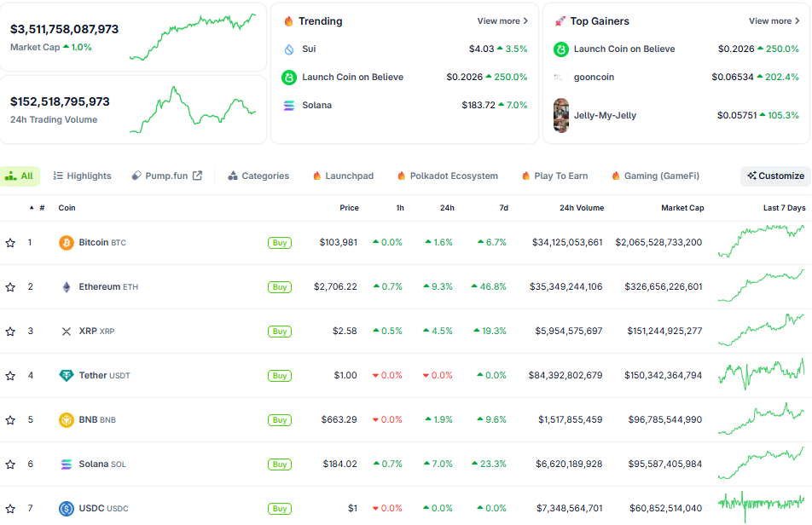Viewport: 812px width, 525px height.
Task: Open the Ethereum ETH coin link
Action: (109, 287)
